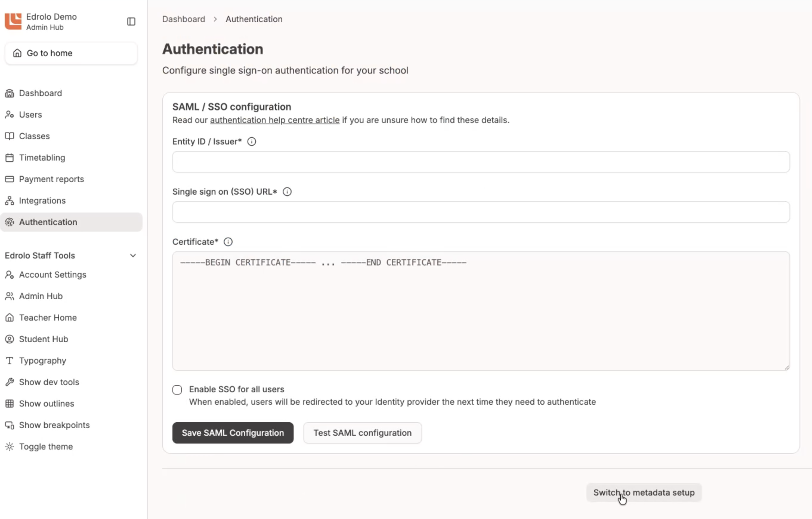Focus the Certificate text area

click(x=481, y=311)
